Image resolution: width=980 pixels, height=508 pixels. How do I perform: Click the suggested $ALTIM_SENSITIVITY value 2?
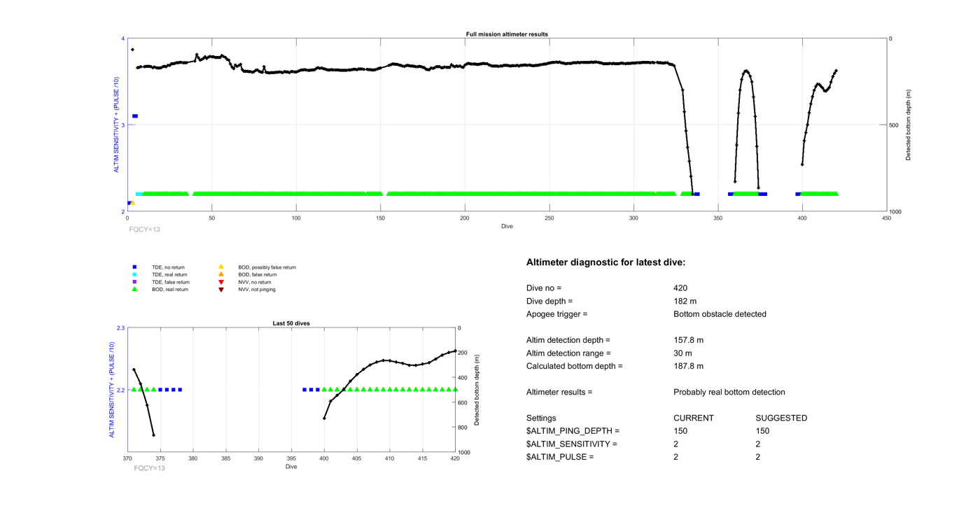[x=758, y=444]
